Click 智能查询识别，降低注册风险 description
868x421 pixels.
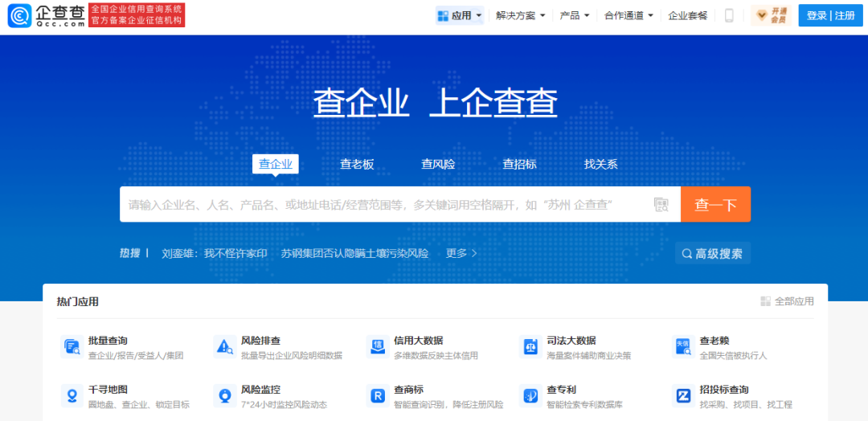pyautogui.click(x=448, y=405)
